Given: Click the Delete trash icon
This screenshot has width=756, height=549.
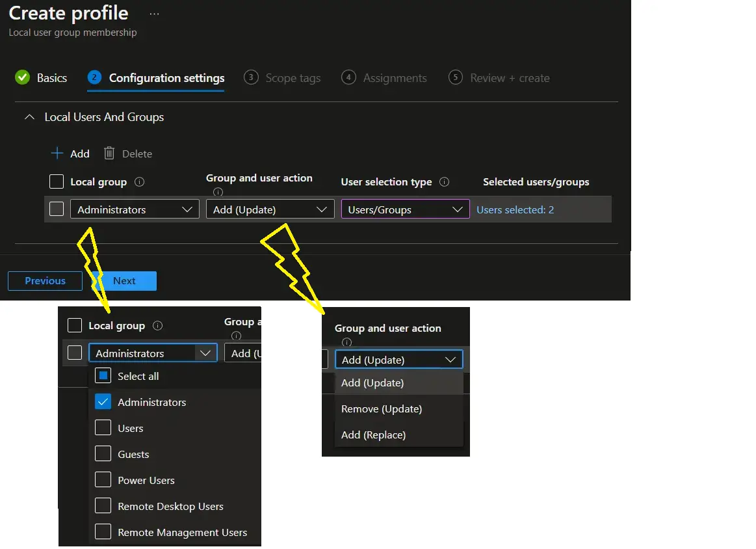Looking at the screenshot, I should 108,154.
